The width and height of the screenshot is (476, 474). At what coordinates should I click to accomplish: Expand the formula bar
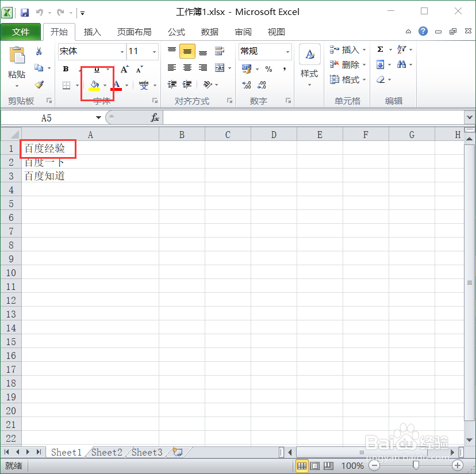(x=470, y=117)
